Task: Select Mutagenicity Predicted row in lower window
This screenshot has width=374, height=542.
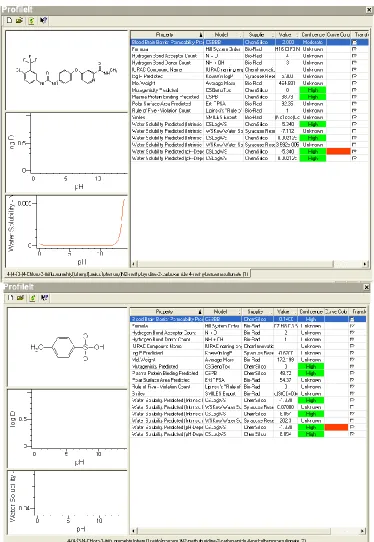Action: click(248, 366)
